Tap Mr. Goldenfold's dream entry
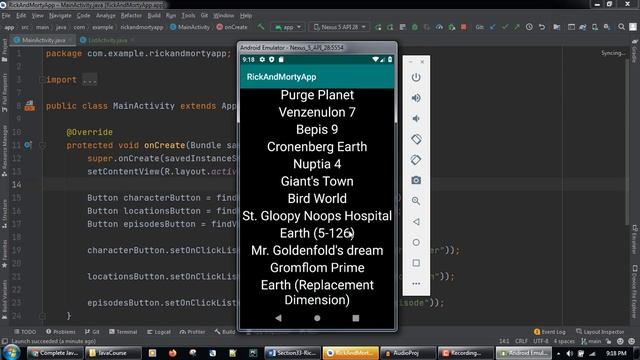The width and height of the screenshot is (640, 360). pos(317,250)
